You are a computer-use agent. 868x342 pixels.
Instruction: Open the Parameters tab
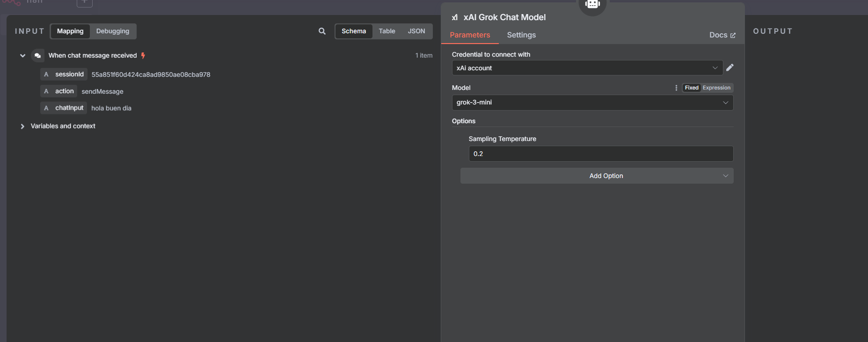470,35
